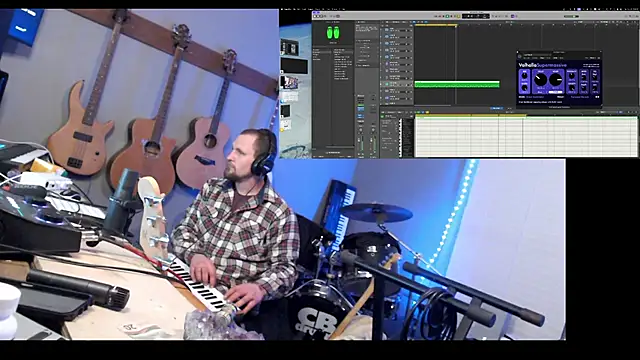The width and height of the screenshot is (640, 360).
Task: Click the Mix knob in Valhalla Supermassive
Action: 524,76
